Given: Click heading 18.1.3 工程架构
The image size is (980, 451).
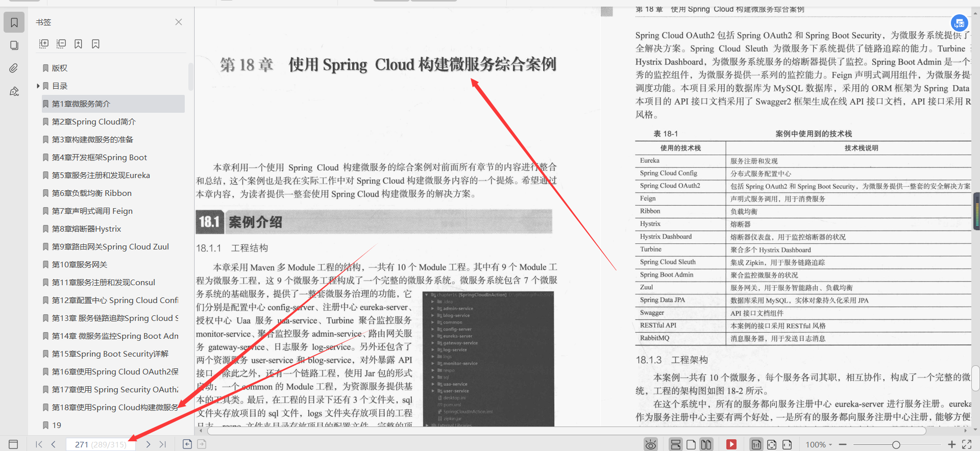Looking at the screenshot, I should coord(672,360).
